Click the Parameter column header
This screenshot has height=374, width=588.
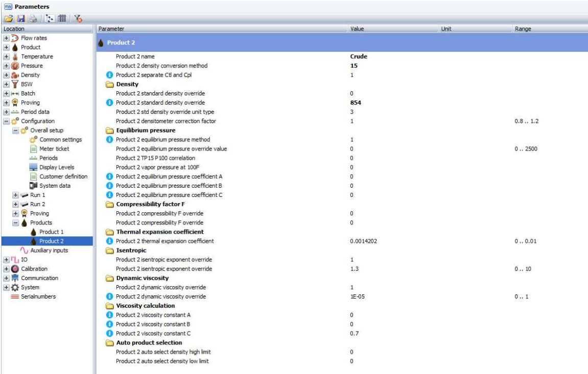tap(222, 29)
